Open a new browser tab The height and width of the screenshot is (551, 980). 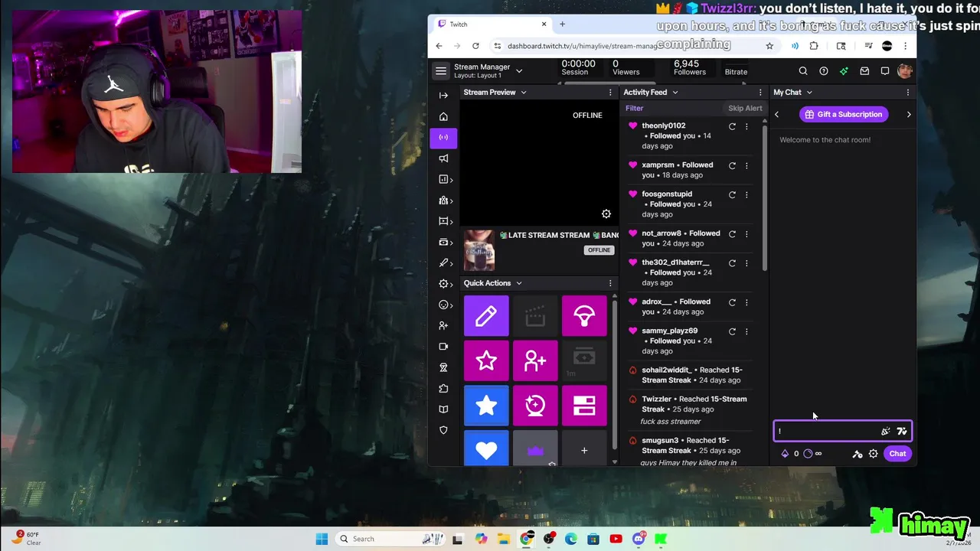click(562, 24)
